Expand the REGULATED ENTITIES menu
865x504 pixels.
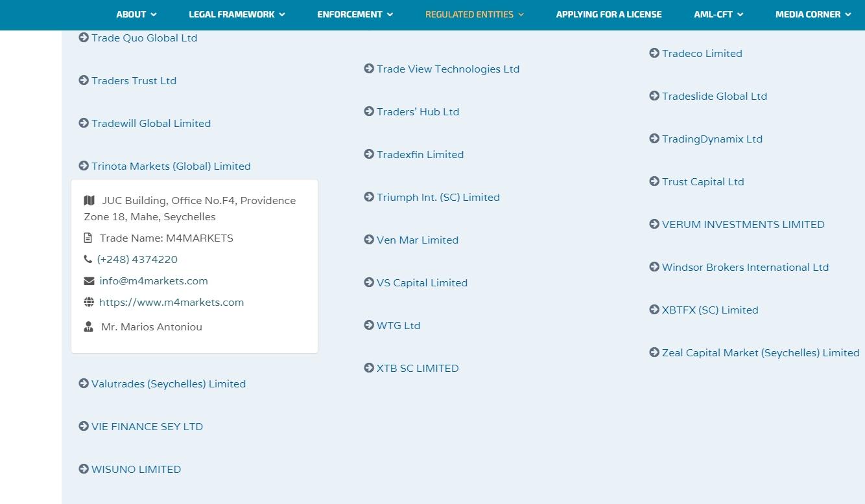pyautogui.click(x=475, y=14)
